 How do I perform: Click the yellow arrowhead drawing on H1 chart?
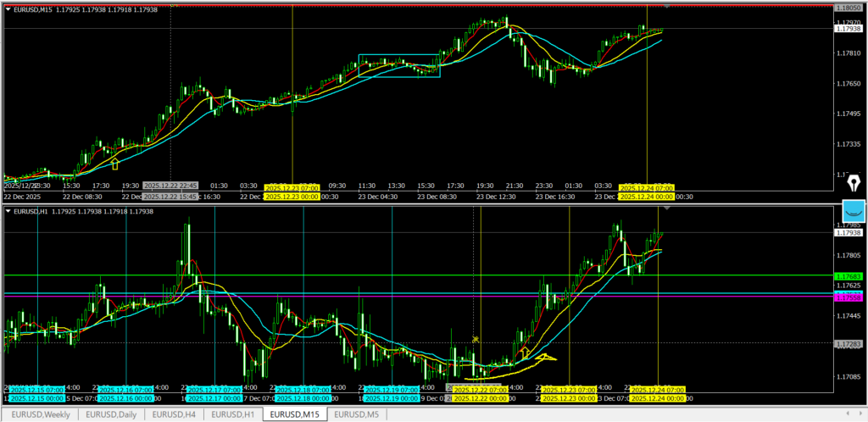545,358
